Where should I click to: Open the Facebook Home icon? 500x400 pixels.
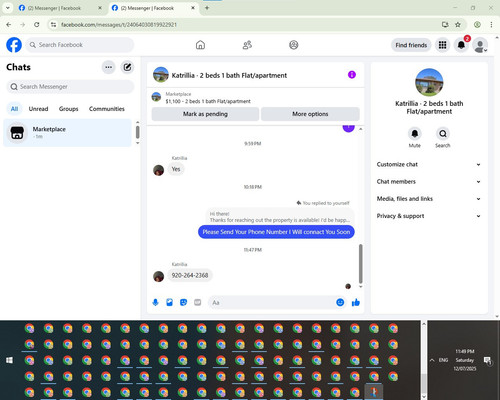(x=200, y=45)
